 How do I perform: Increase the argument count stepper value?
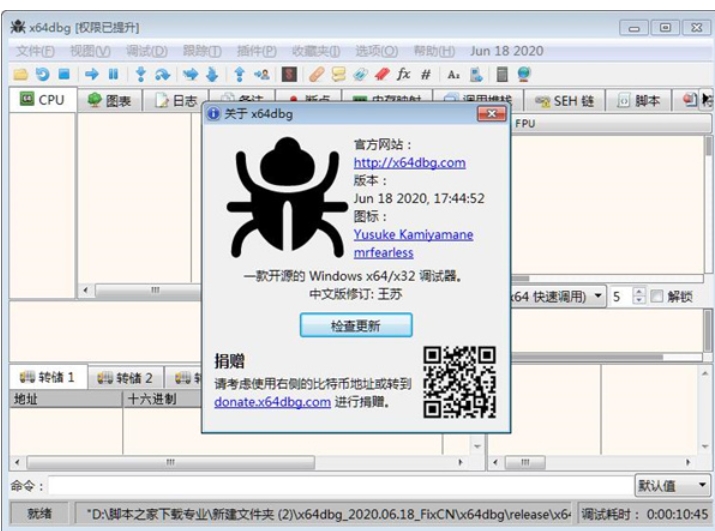640,292
